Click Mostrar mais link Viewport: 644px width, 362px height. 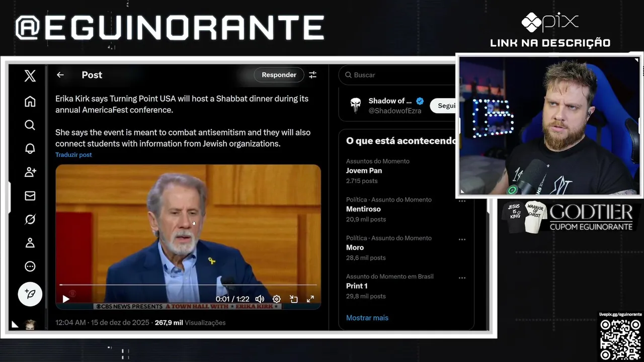coord(367,318)
